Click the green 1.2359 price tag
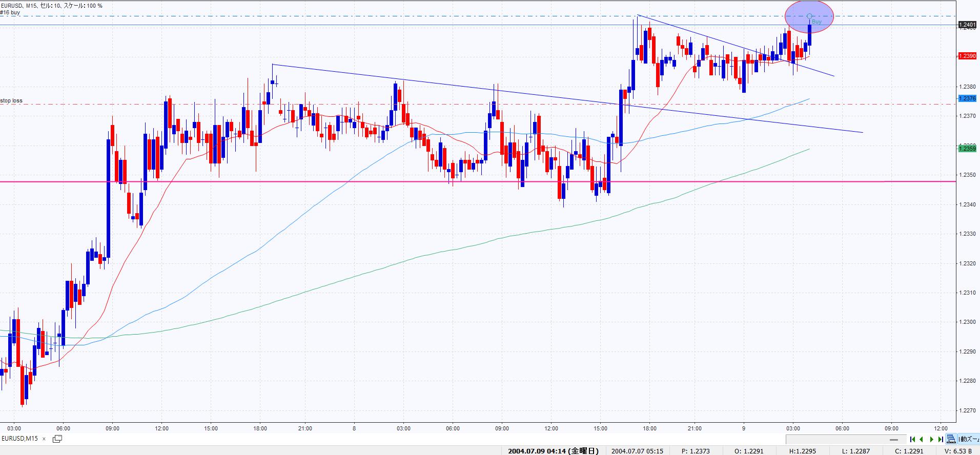This screenshot has width=980, height=455. 968,149
